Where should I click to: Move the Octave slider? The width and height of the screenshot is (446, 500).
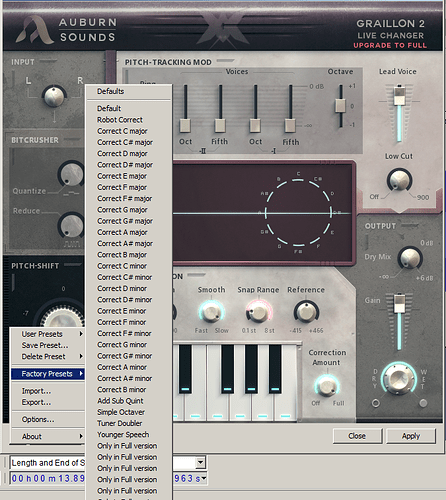click(340, 105)
